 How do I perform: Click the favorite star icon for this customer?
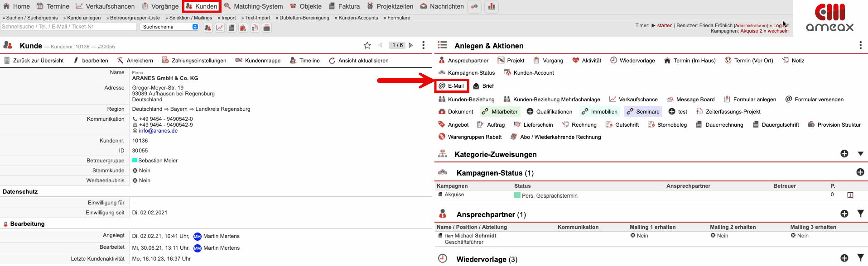(367, 45)
